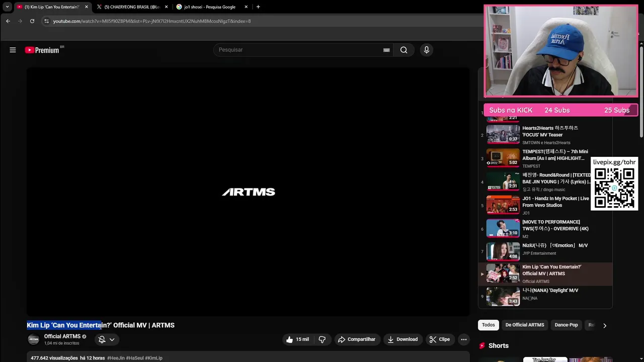644x362 pixels.
Task: Select the Todos filter chip
Action: point(489,325)
